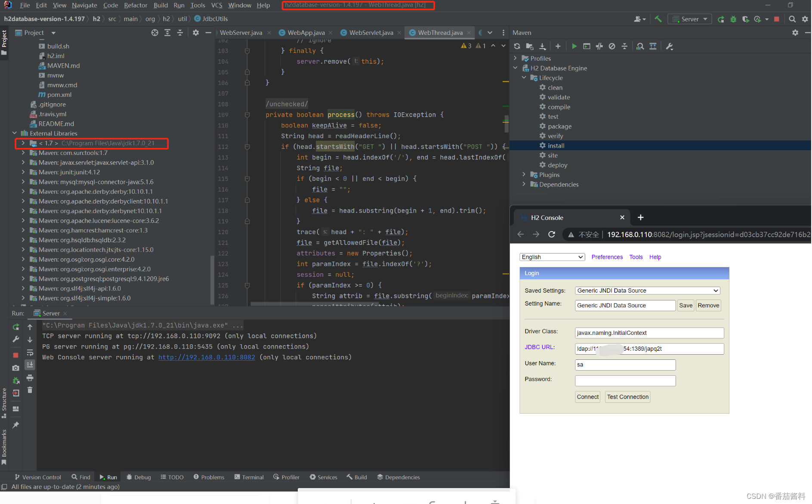812x504 pixels.
Task: Click the Stop square in Run panel
Action: [x=15, y=355]
